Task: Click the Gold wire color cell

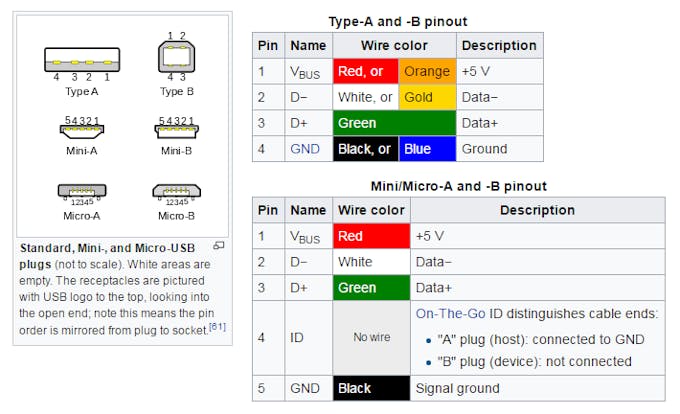Action: (x=427, y=98)
